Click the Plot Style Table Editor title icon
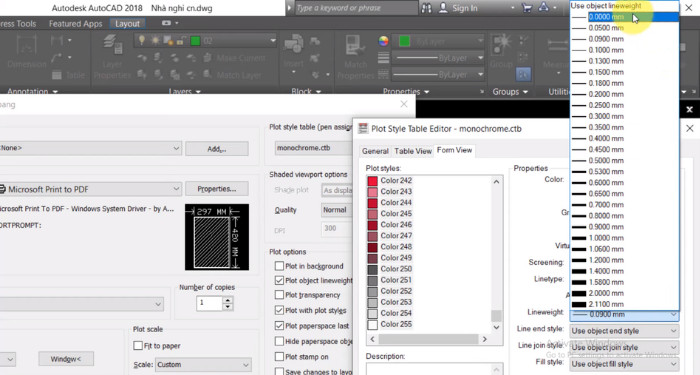The image size is (700, 375). point(363,129)
